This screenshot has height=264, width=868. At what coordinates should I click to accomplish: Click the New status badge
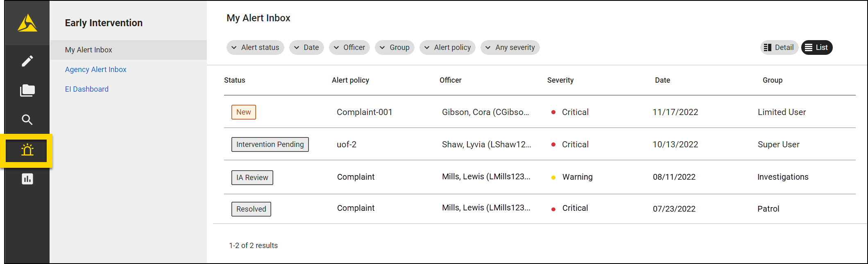click(x=243, y=112)
